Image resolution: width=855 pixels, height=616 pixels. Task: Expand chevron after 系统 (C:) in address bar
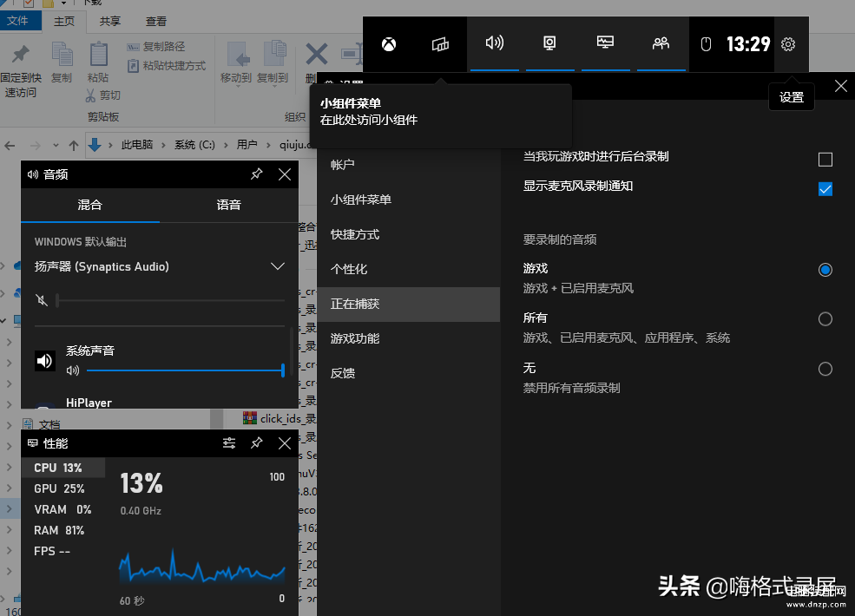(x=226, y=145)
